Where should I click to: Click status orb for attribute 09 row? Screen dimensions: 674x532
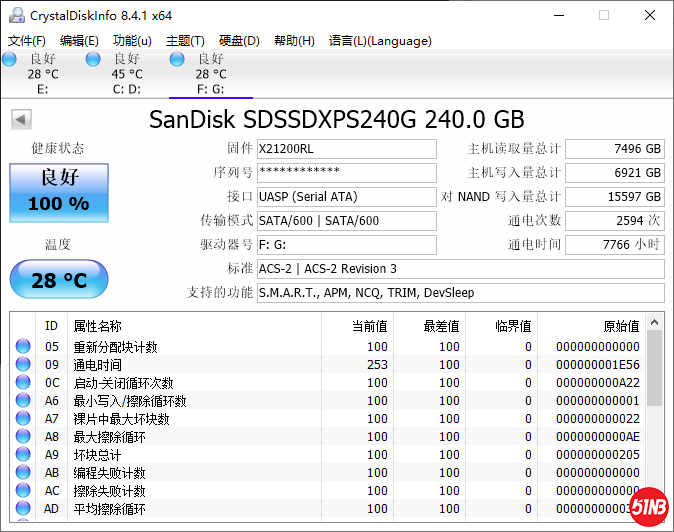point(23,365)
